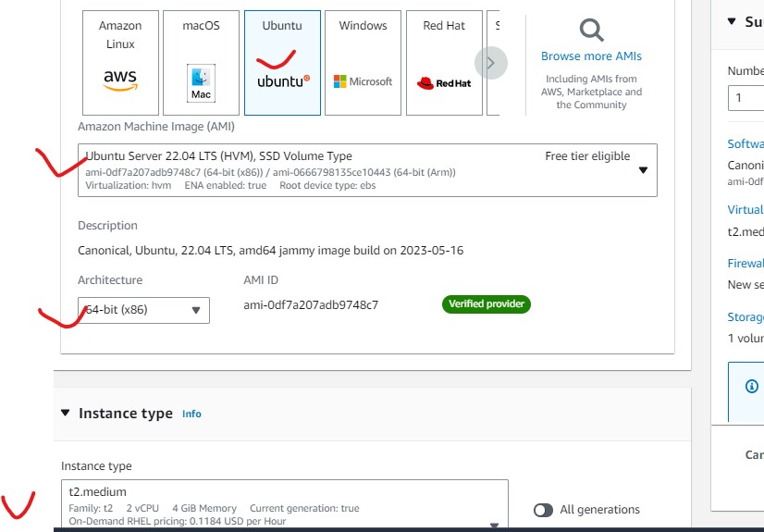Image resolution: width=764 pixels, height=532 pixels.
Task: Collapse the Summary panel triangle
Action: [x=732, y=21]
